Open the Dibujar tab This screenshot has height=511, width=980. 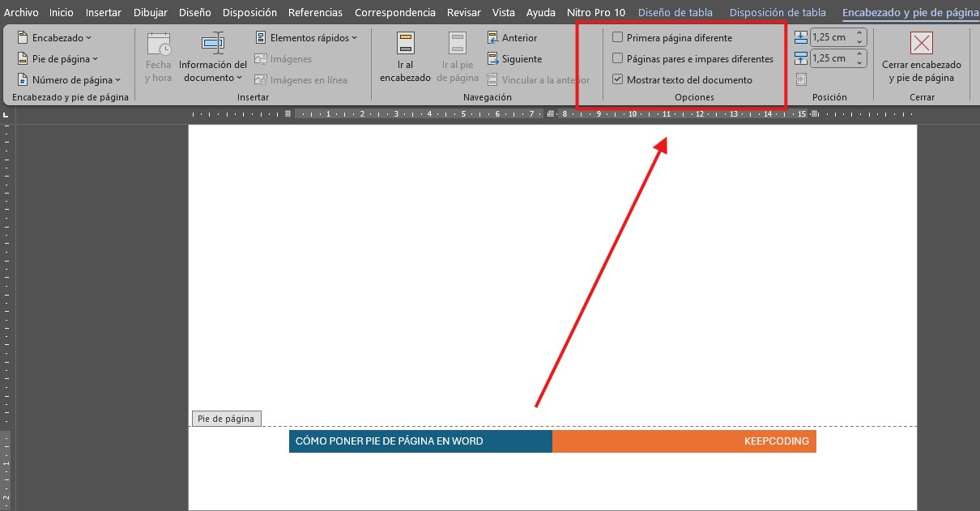click(151, 12)
